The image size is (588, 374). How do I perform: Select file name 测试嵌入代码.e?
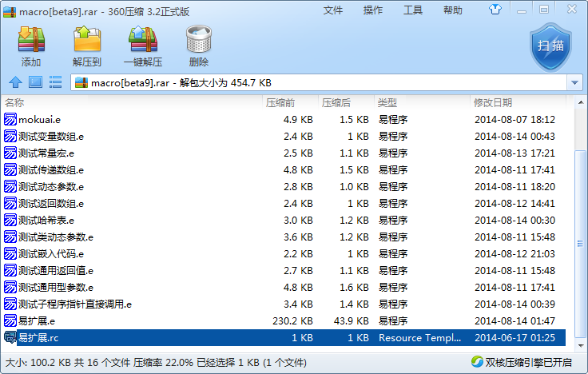click(x=51, y=254)
